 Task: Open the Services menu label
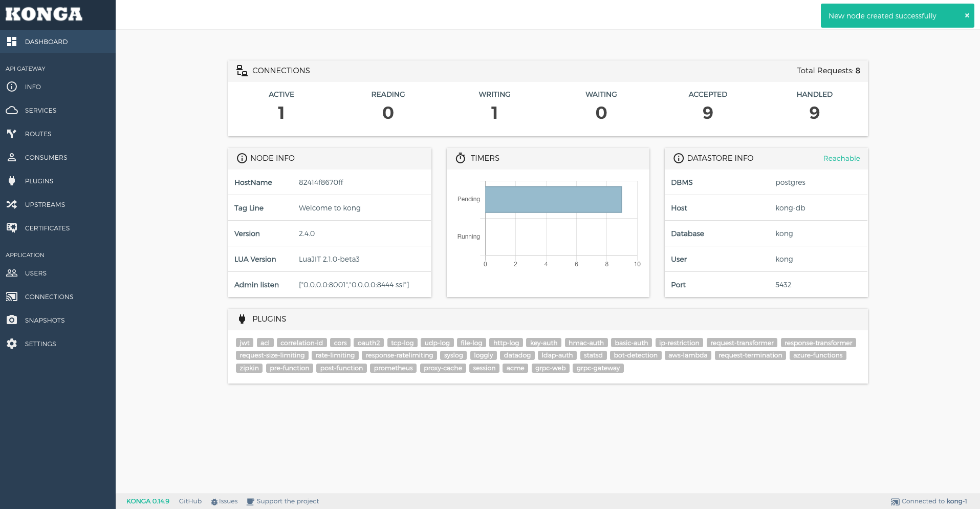coord(40,110)
